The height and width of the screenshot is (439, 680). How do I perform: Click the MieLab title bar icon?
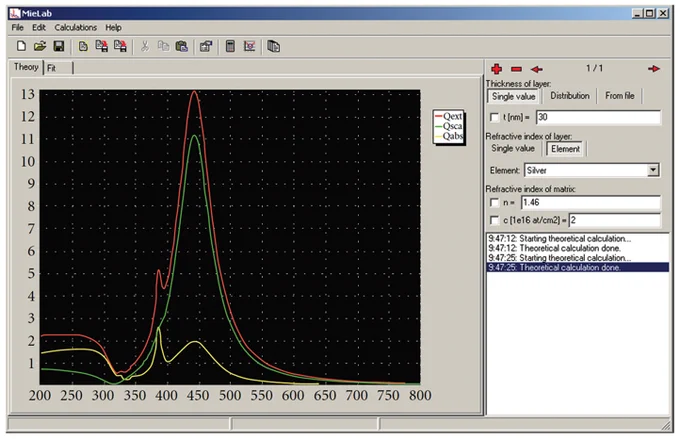(15, 13)
